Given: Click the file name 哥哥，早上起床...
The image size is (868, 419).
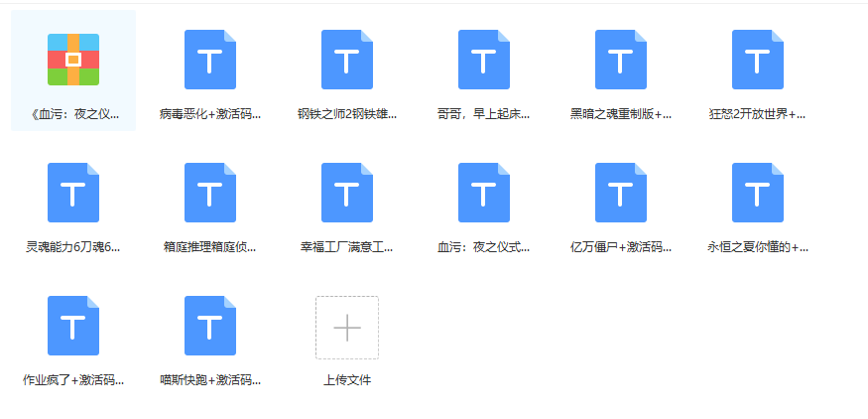Looking at the screenshot, I should point(484,115).
